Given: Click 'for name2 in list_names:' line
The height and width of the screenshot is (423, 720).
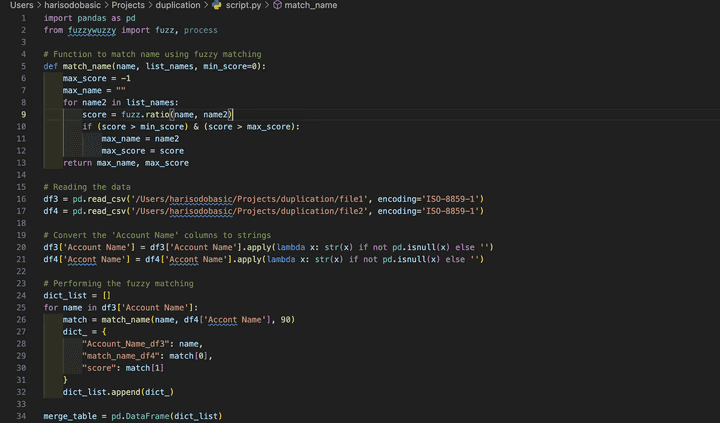Looking at the screenshot, I should tap(121, 102).
